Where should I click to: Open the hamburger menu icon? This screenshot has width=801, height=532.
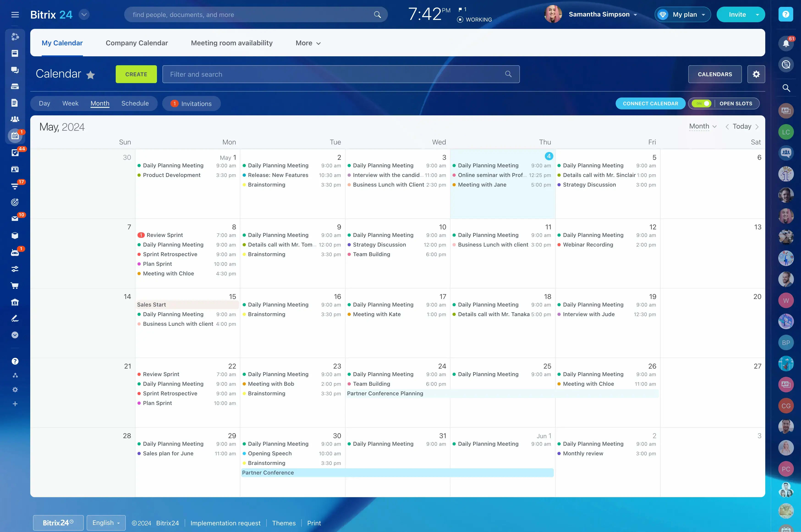15,15
